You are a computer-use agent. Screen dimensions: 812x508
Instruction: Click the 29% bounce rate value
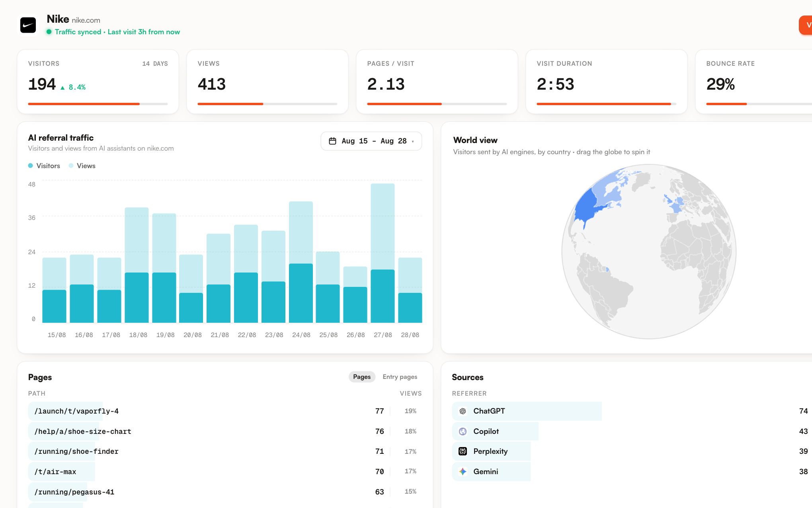click(720, 84)
